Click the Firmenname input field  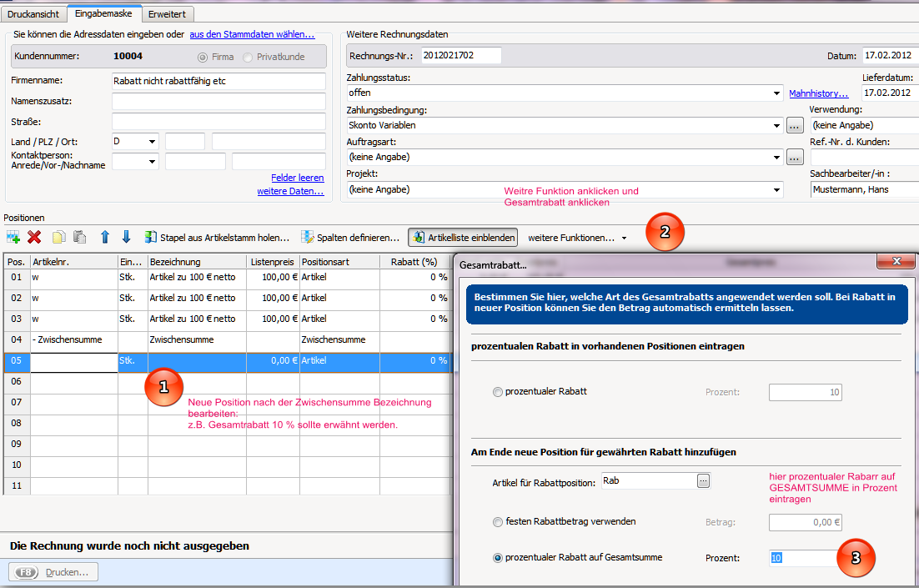[x=218, y=81]
